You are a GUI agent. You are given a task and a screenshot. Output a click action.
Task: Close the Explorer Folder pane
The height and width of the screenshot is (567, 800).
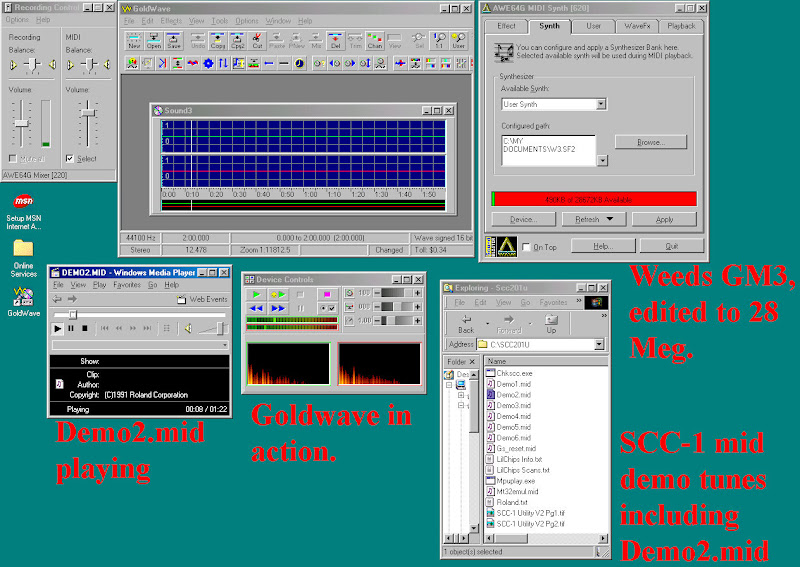472,361
